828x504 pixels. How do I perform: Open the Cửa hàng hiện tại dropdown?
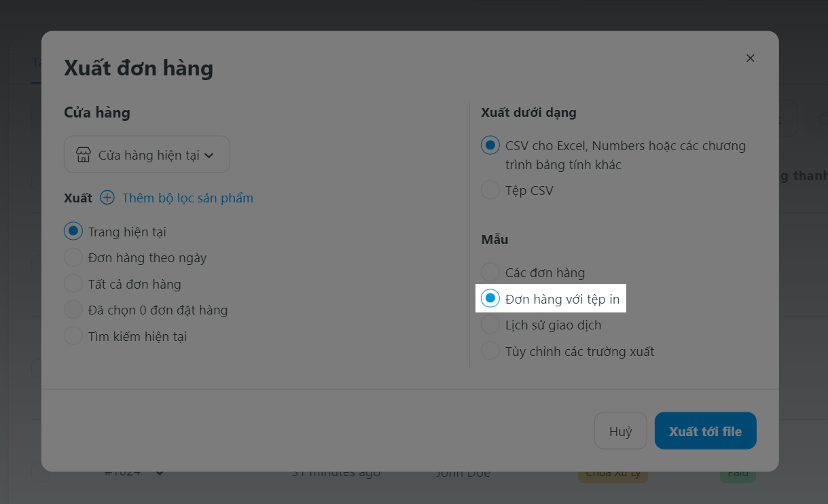tap(147, 154)
